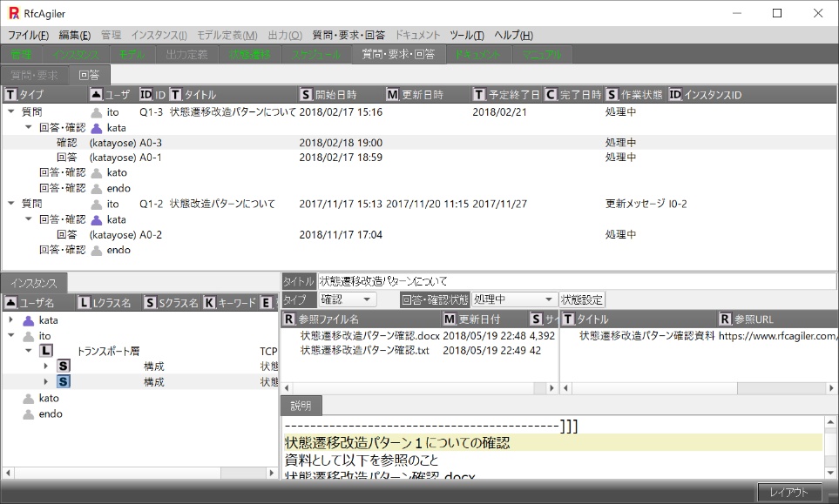Click the L class icon for transport layer
The height and width of the screenshot is (504, 839).
tap(46, 351)
